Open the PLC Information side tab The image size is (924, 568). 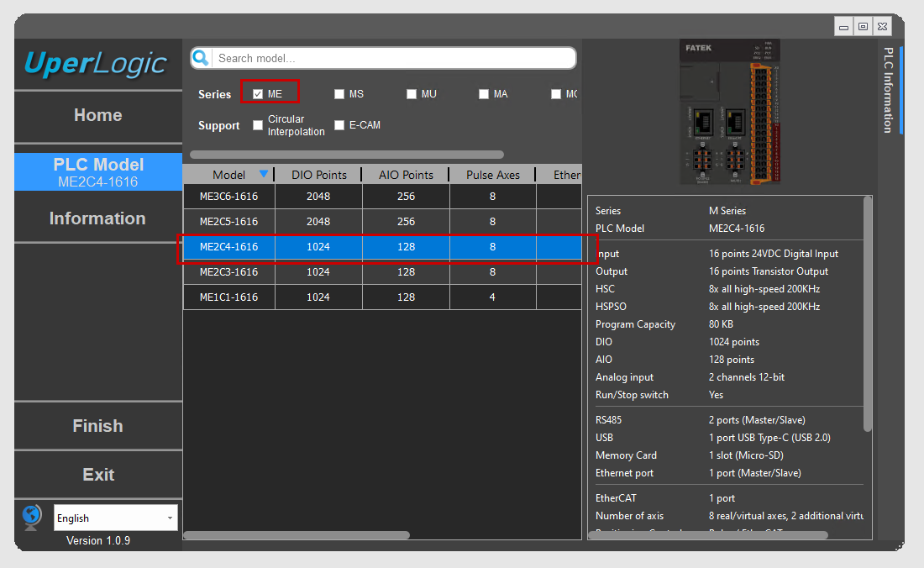(888, 90)
